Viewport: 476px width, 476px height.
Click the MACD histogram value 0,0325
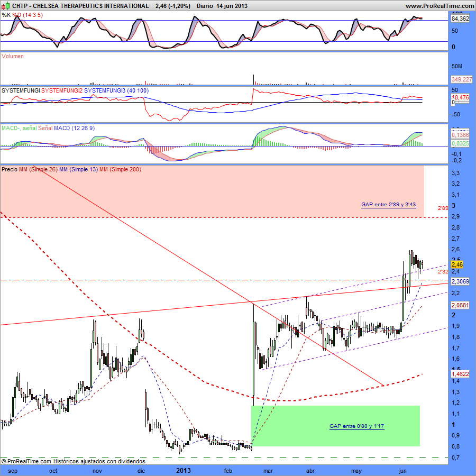(x=460, y=143)
